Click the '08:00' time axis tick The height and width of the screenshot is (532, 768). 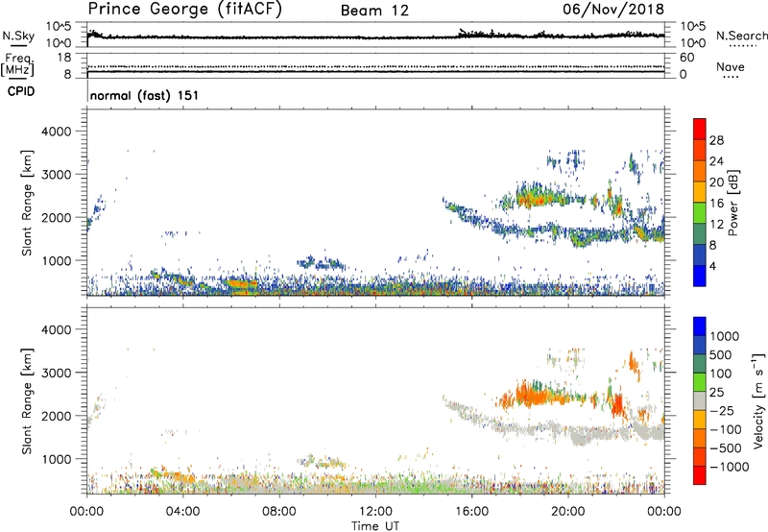coord(279,512)
